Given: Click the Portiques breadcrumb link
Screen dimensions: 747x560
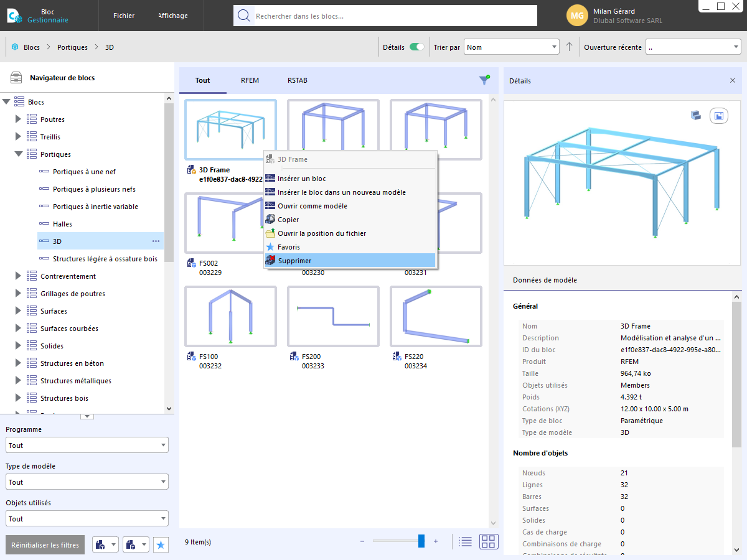Looking at the screenshot, I should click(73, 47).
